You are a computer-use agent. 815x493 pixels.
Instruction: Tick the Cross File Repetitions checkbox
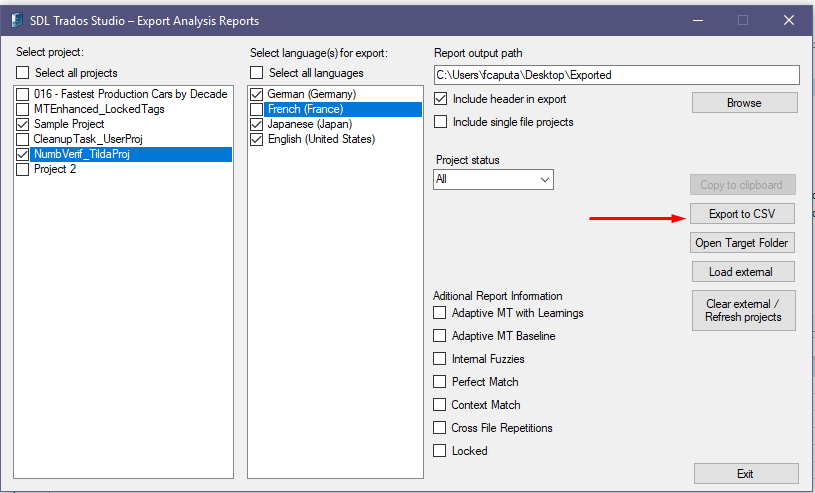pos(440,427)
